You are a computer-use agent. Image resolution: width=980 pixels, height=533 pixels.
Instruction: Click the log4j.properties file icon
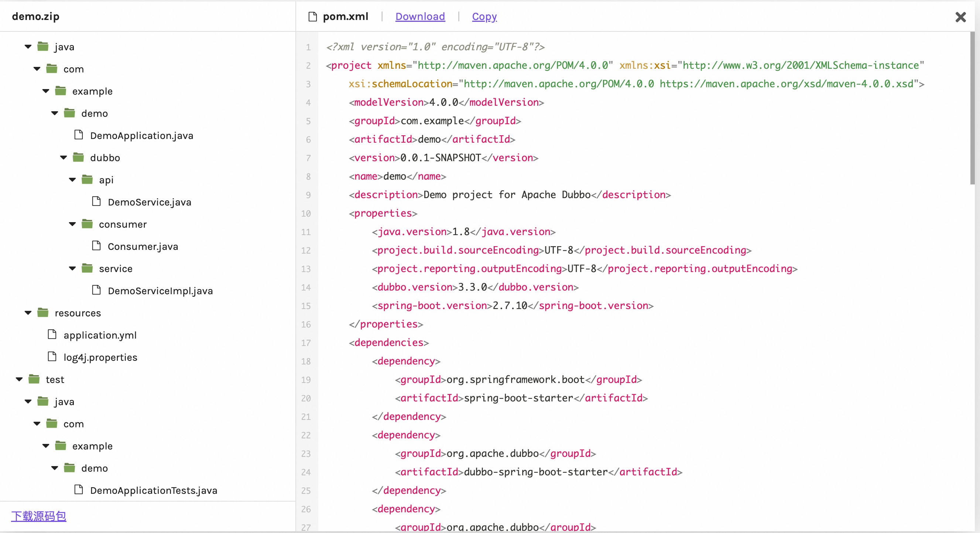pos(54,356)
